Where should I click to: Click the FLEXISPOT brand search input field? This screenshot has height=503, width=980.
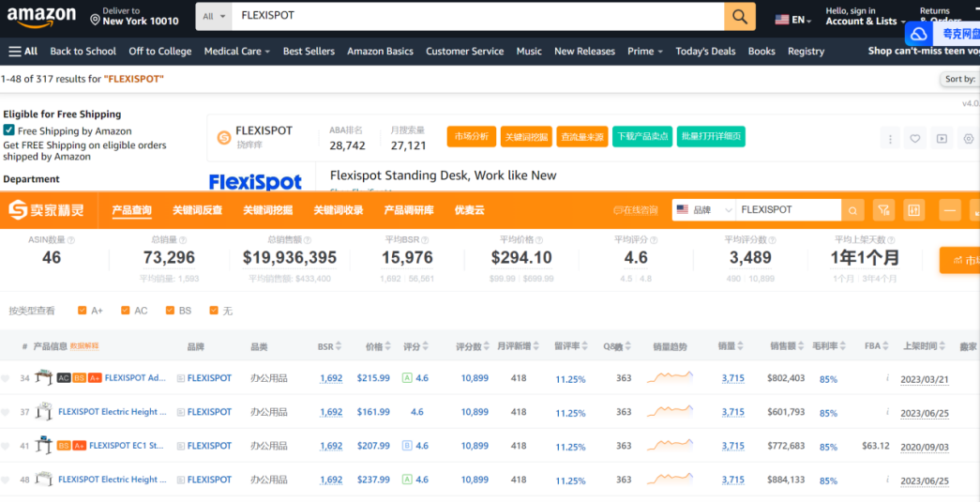tap(786, 210)
